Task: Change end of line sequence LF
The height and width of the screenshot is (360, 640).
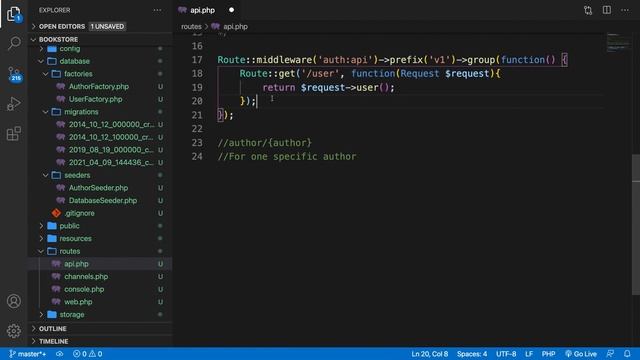Action: coord(529,354)
